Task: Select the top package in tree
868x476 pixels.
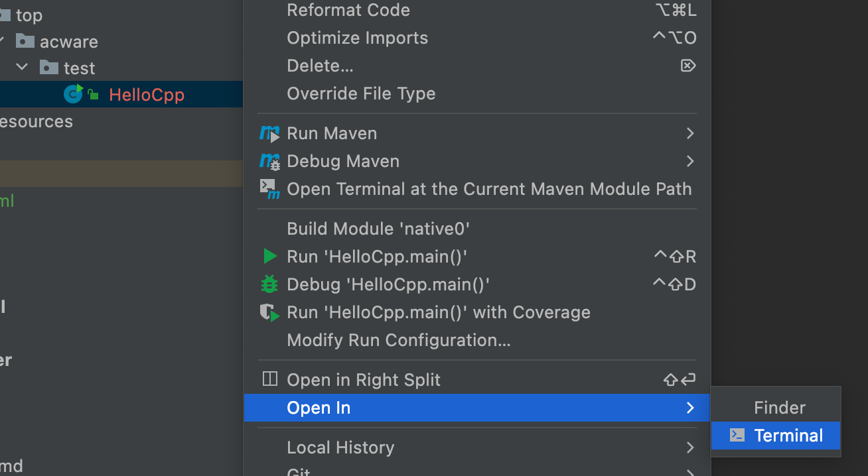Action: [x=29, y=15]
